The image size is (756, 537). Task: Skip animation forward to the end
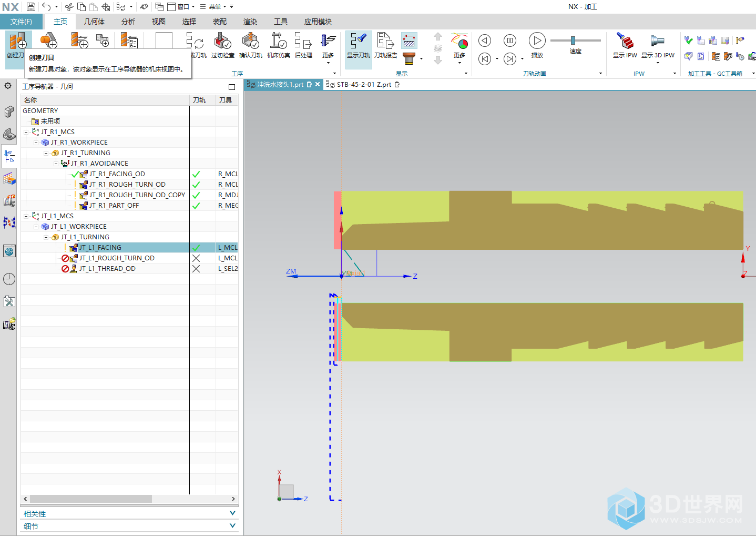pos(510,58)
